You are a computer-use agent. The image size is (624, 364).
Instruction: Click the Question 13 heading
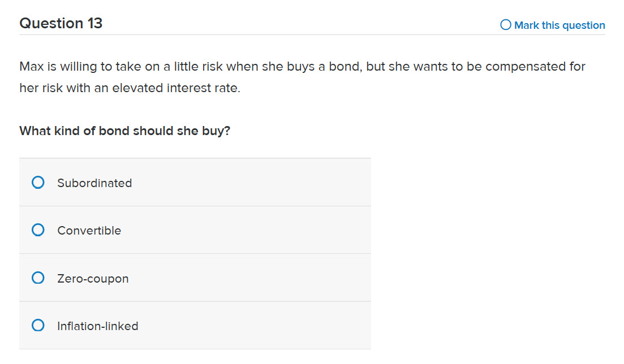pyautogui.click(x=61, y=23)
